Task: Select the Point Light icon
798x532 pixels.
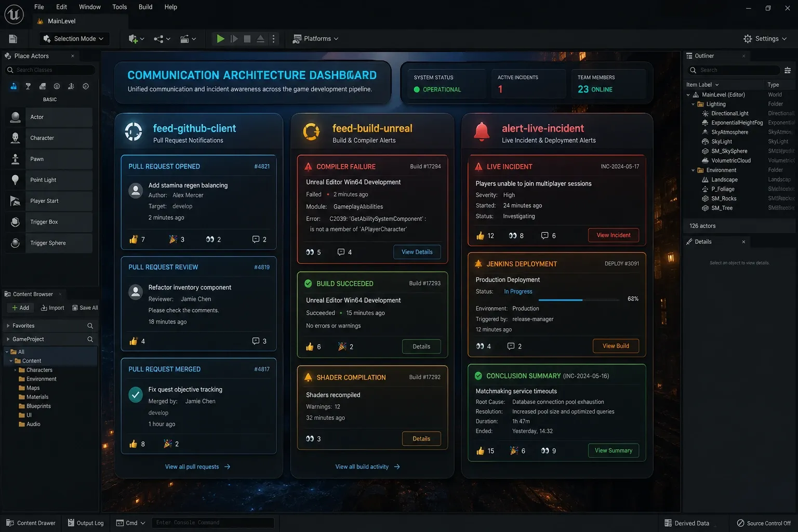Action: [16, 180]
